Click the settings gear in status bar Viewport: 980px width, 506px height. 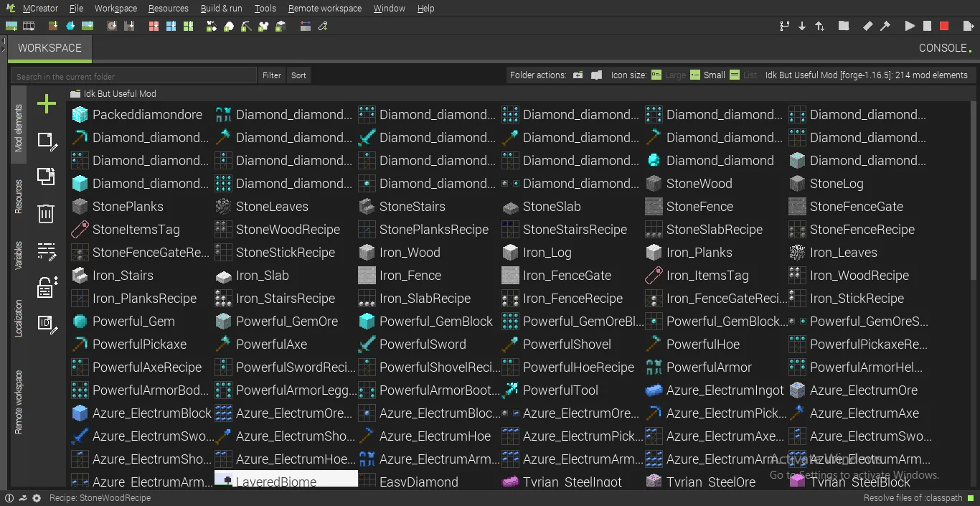pos(37,498)
